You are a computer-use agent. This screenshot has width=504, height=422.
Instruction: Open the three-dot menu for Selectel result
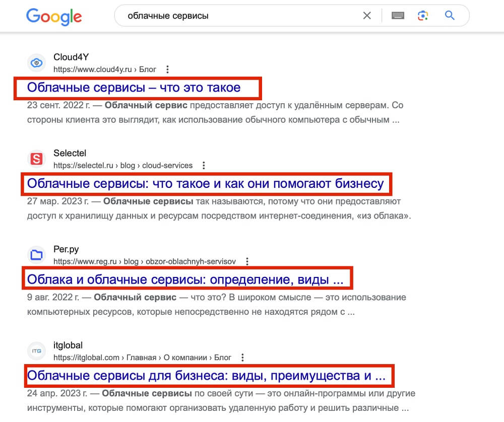click(x=204, y=166)
